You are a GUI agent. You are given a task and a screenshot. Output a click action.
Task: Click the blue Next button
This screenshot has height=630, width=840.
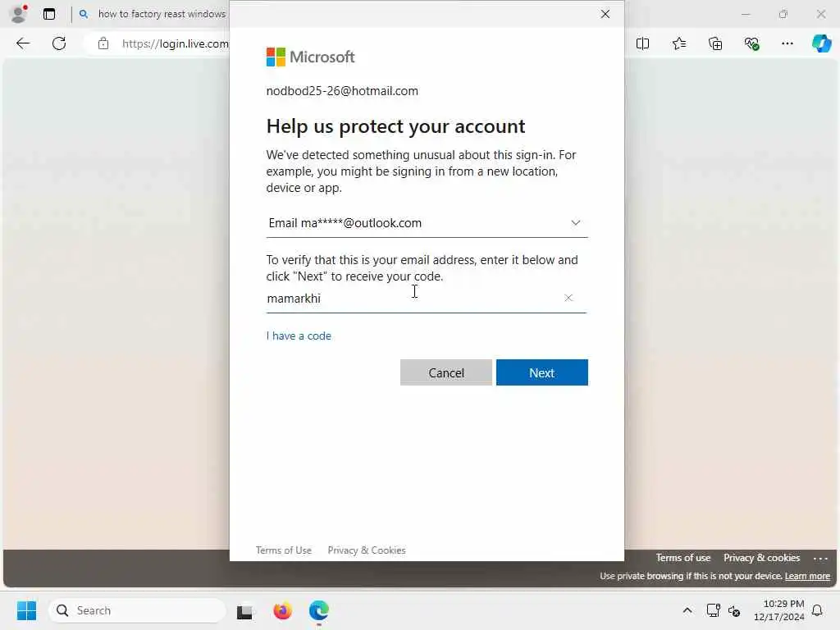click(541, 372)
